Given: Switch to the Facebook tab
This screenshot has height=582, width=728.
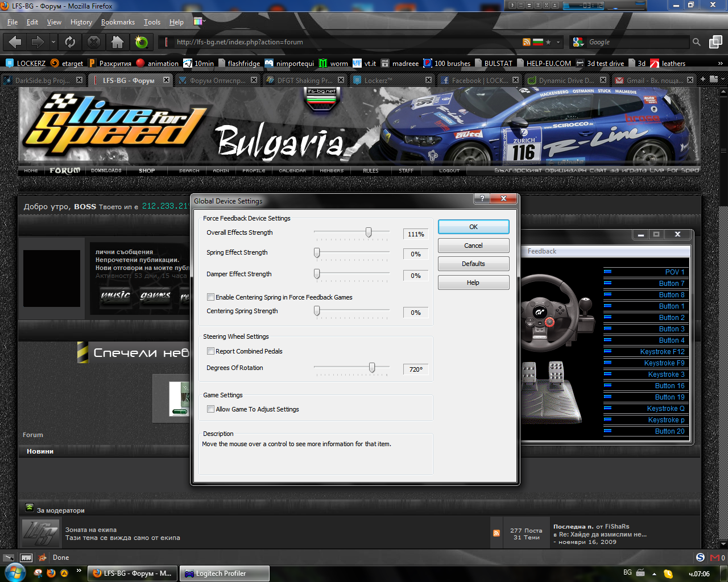Looking at the screenshot, I should 479,80.
